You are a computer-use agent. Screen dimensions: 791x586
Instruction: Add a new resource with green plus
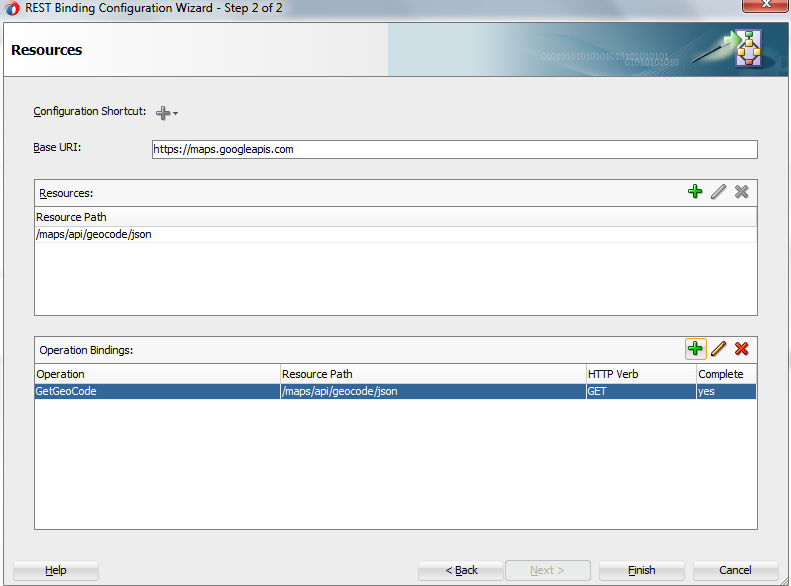pos(695,192)
